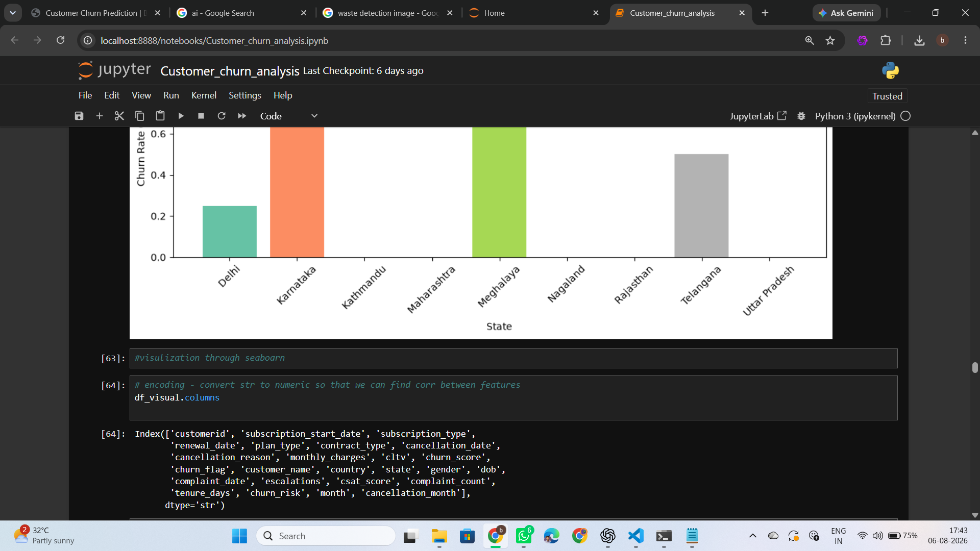Viewport: 980px width, 551px height.
Task: Open the File menu
Action: click(85, 95)
